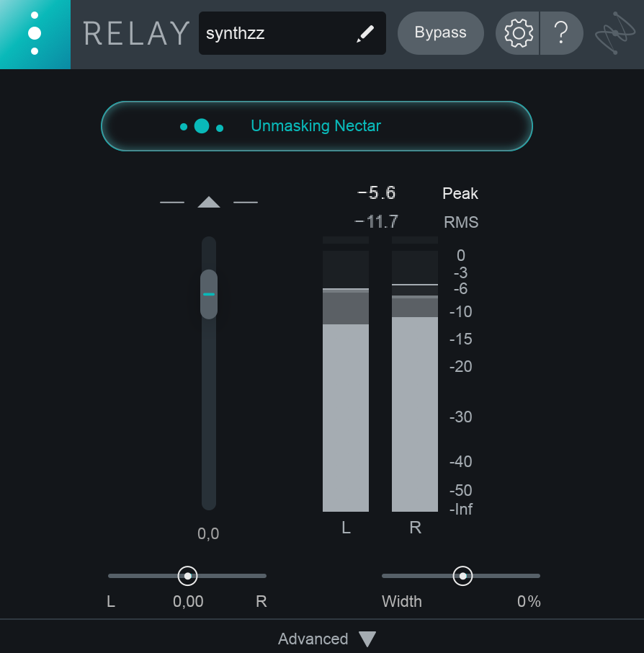
Task: Click the Width slider knob
Action: click(x=462, y=576)
